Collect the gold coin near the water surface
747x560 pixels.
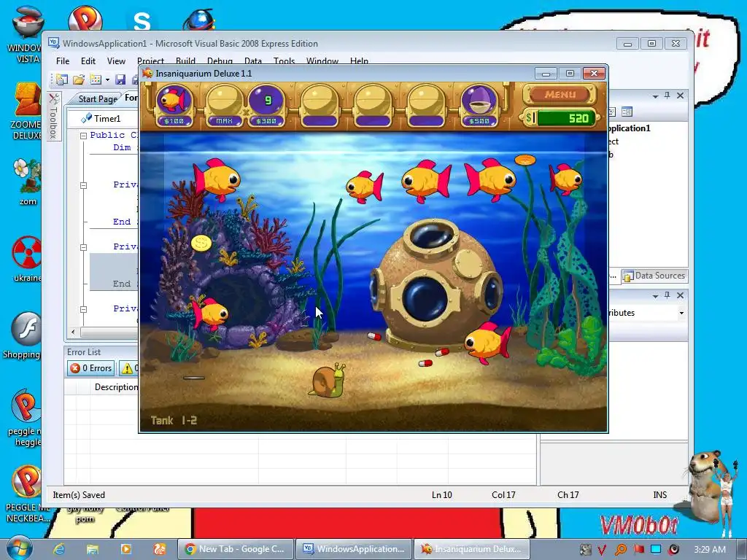(525, 160)
